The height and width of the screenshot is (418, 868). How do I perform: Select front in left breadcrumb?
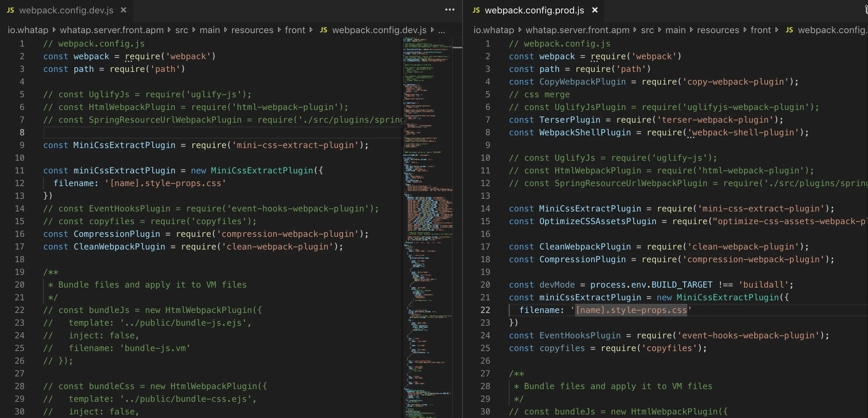point(295,30)
